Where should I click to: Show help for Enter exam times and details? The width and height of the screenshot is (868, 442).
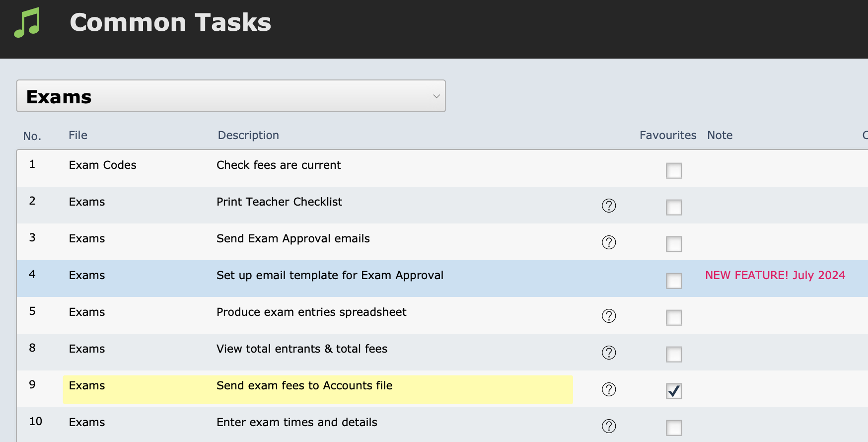(x=609, y=426)
